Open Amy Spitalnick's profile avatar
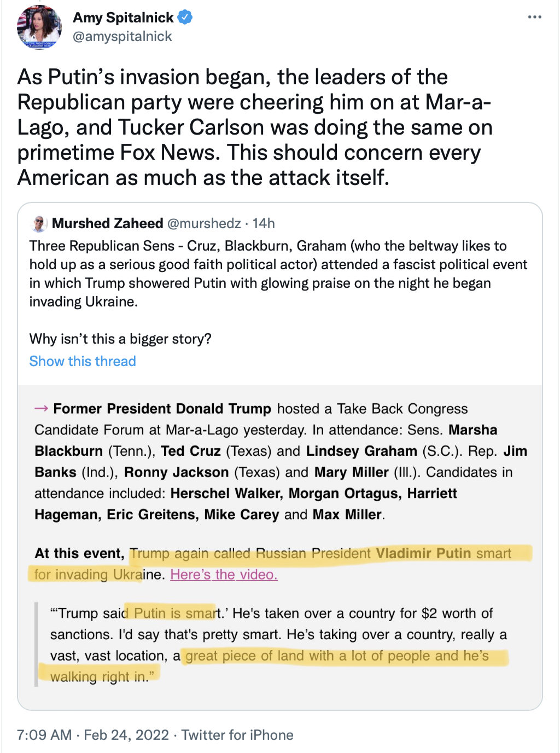Viewport: 560px width, 753px height. pos(39,27)
